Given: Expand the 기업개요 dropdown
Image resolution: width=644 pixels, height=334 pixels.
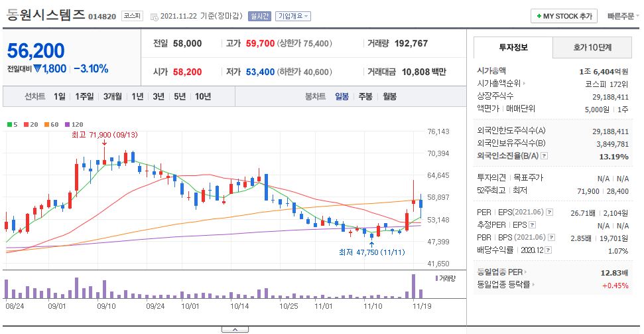Looking at the screenshot, I should point(293,16).
